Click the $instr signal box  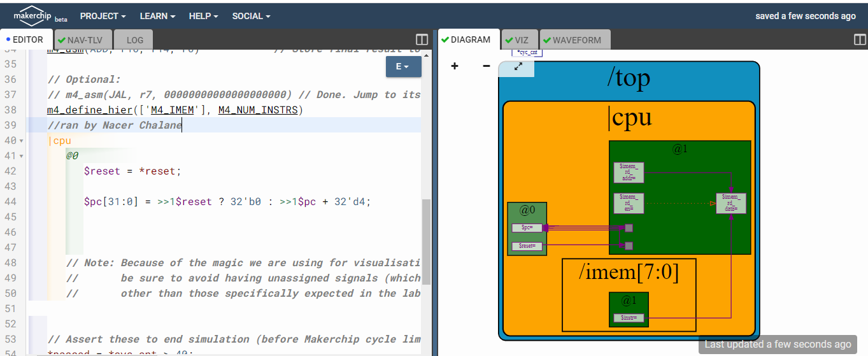click(629, 317)
